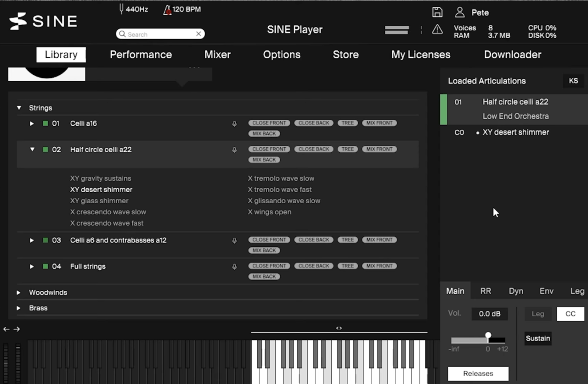This screenshot has height=384, width=588.
Task: Toggle MIX FRONT mic for Full strings
Action: coord(379,266)
